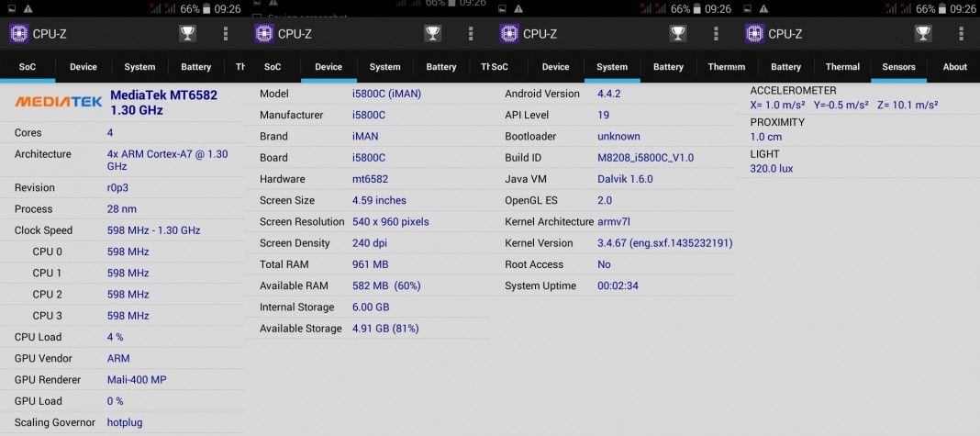Viewport: 980px width, 436px height.
Task: Open the overflow menu on the SoC screen
Action: click(x=226, y=34)
